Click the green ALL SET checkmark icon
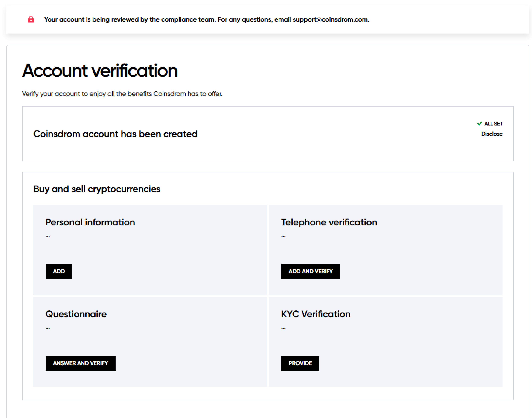Screen dimensions: 532x418 pyautogui.click(x=479, y=124)
